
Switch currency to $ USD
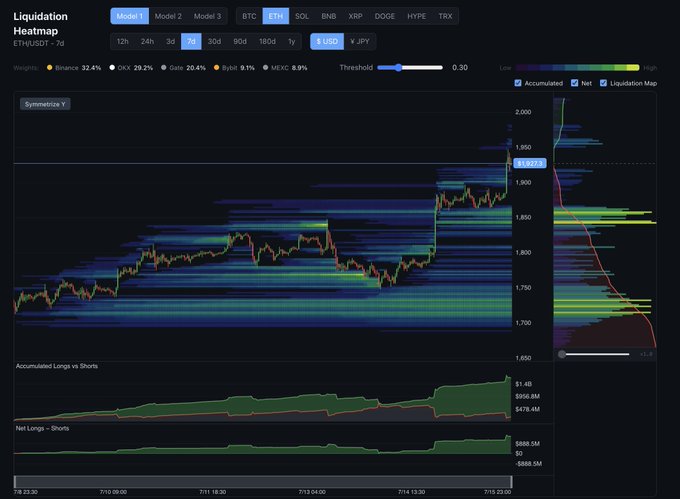click(x=327, y=41)
